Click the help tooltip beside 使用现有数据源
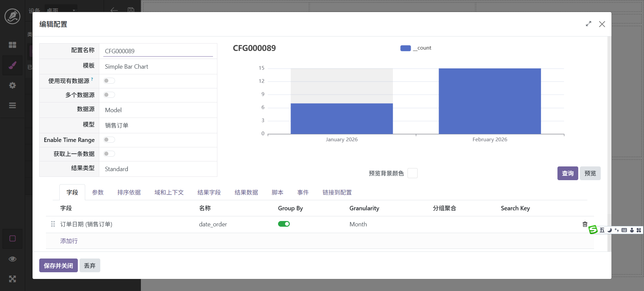The height and width of the screenshot is (291, 644). (92, 79)
